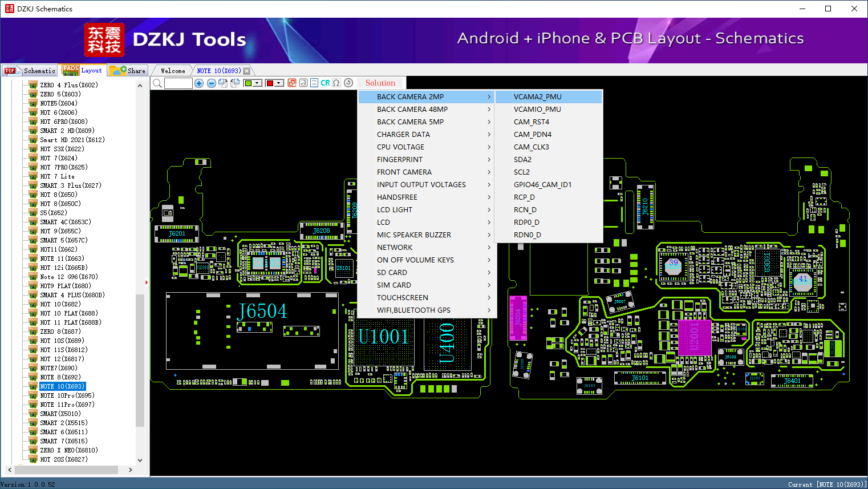Select RDN0_D in the submenu
Screen dimensions: 868x489
pyautogui.click(x=549, y=235)
